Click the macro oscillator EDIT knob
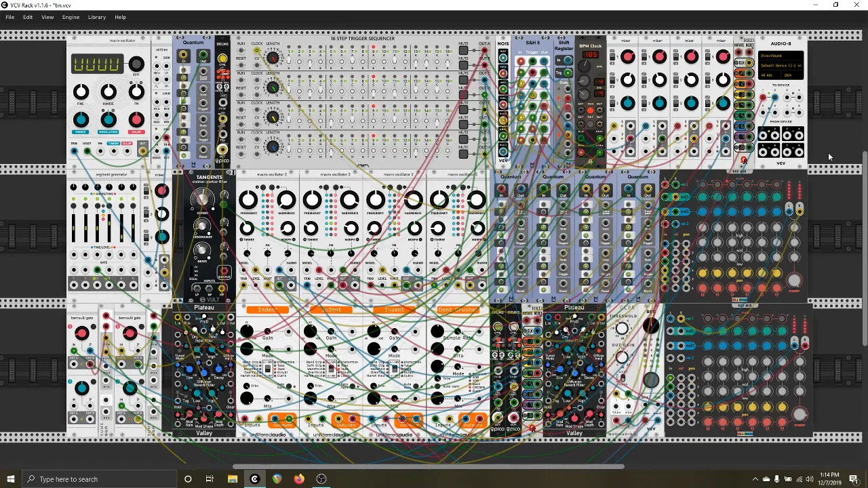868x488 pixels. click(136, 64)
